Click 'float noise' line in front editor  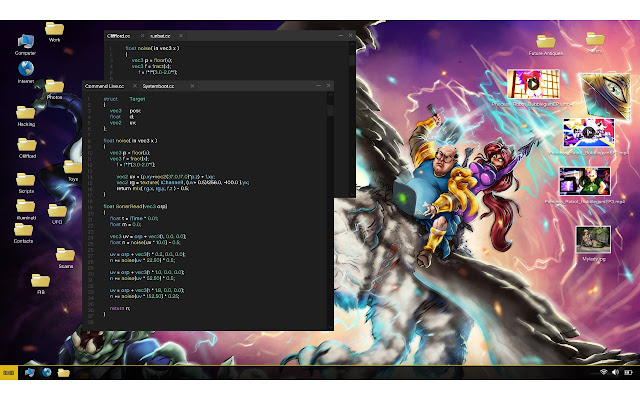(130, 141)
